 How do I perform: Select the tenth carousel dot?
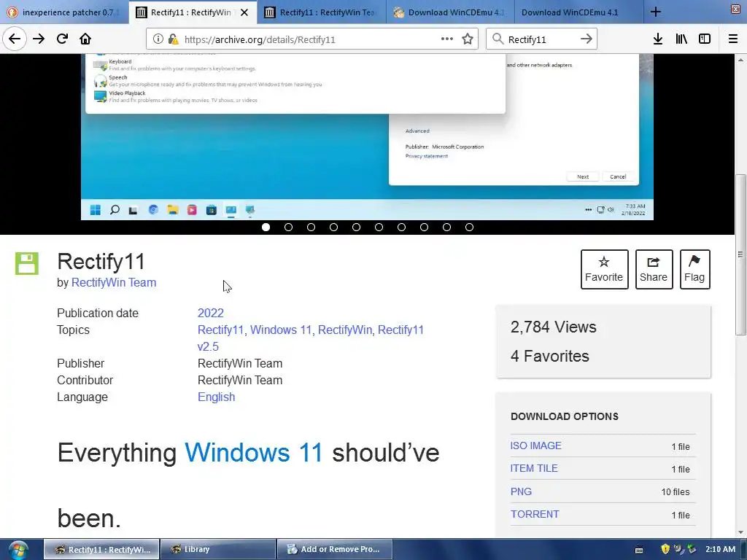click(x=469, y=227)
